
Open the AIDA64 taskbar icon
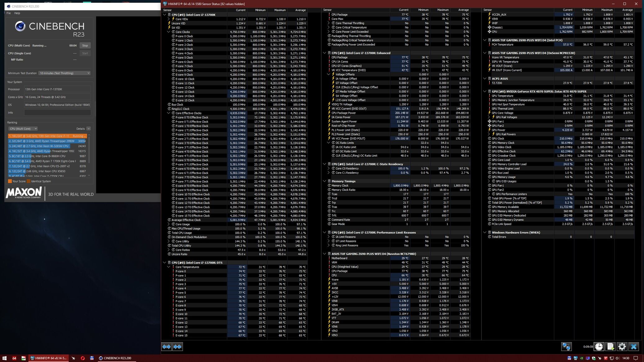(14, 358)
